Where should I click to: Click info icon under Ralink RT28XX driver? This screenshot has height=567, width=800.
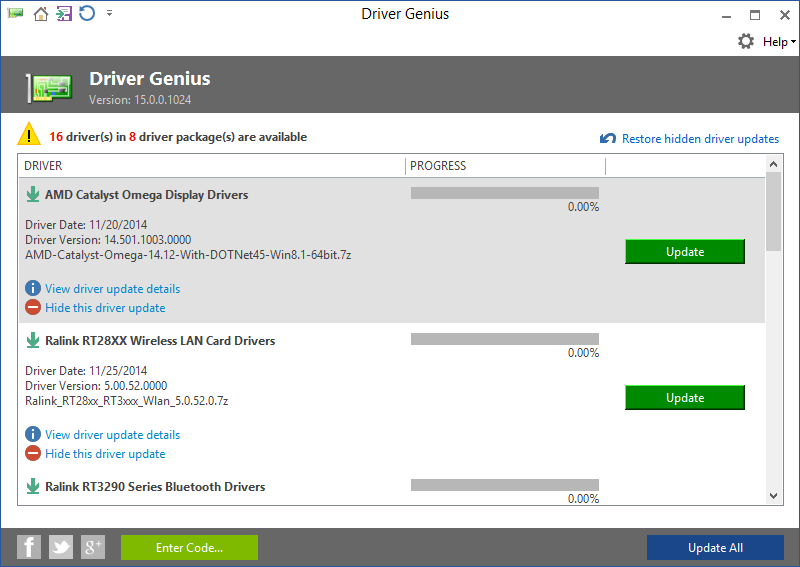pyautogui.click(x=33, y=434)
